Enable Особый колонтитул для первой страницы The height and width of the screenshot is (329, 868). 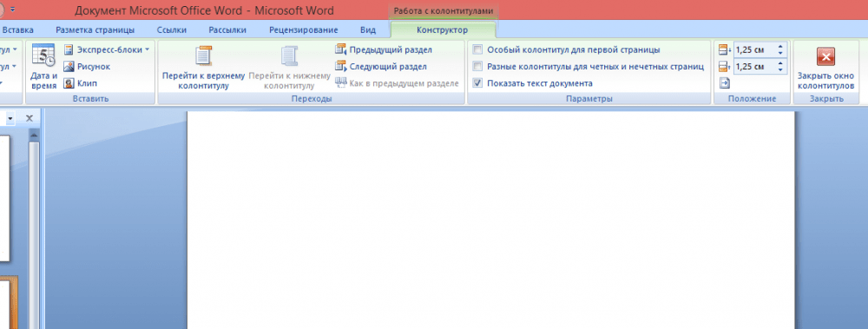[477, 49]
